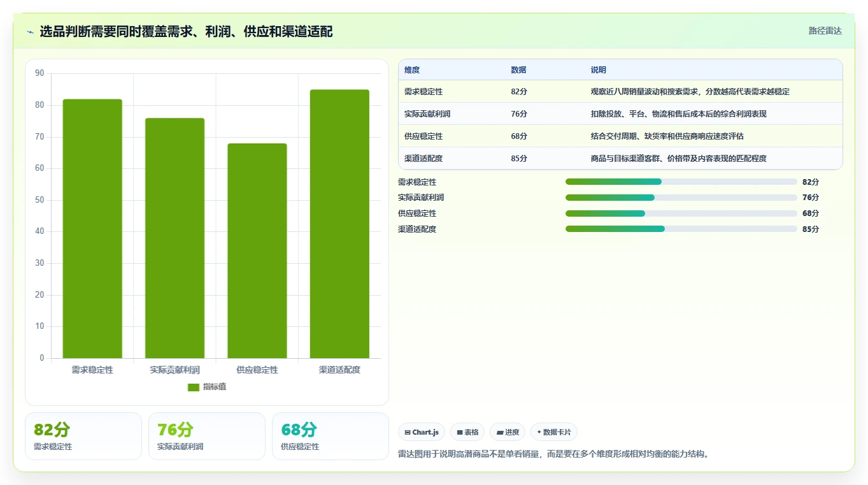
Task: Click the 需求稳定性 progress bar
Action: 681,182
